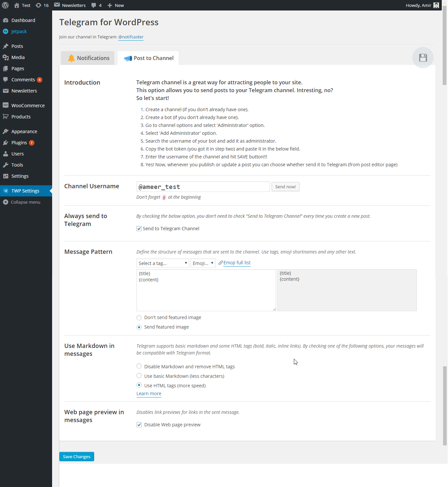This screenshot has height=487, width=448.
Task: Open the TWP Settings menu item
Action: [x=26, y=191]
